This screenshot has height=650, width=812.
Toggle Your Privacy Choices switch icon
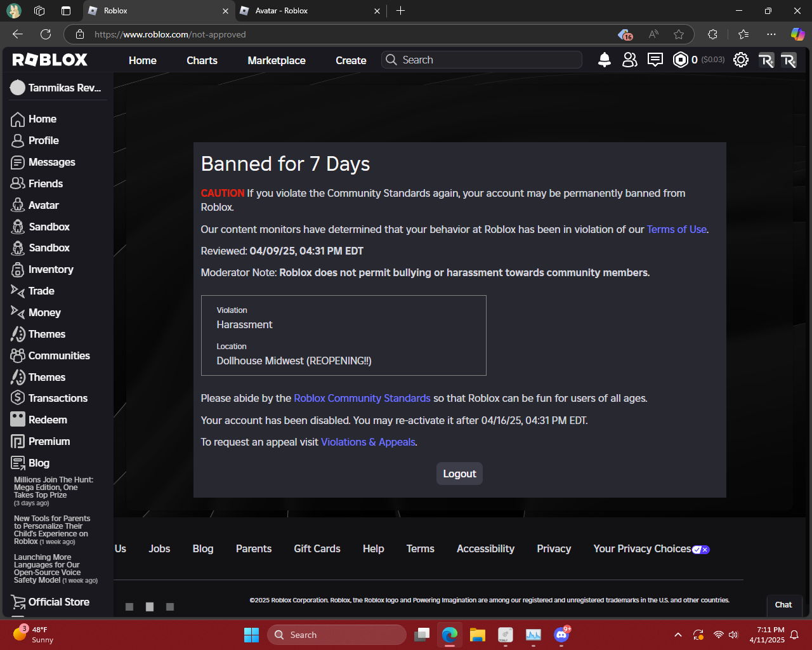(701, 550)
